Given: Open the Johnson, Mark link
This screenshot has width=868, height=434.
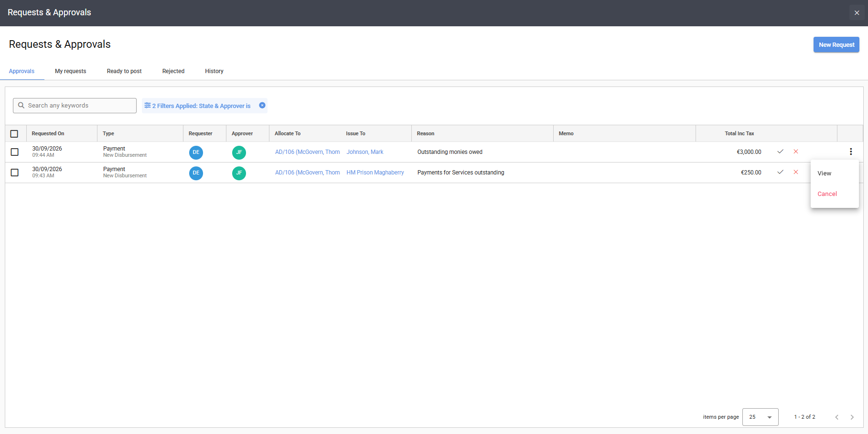Looking at the screenshot, I should pyautogui.click(x=365, y=152).
